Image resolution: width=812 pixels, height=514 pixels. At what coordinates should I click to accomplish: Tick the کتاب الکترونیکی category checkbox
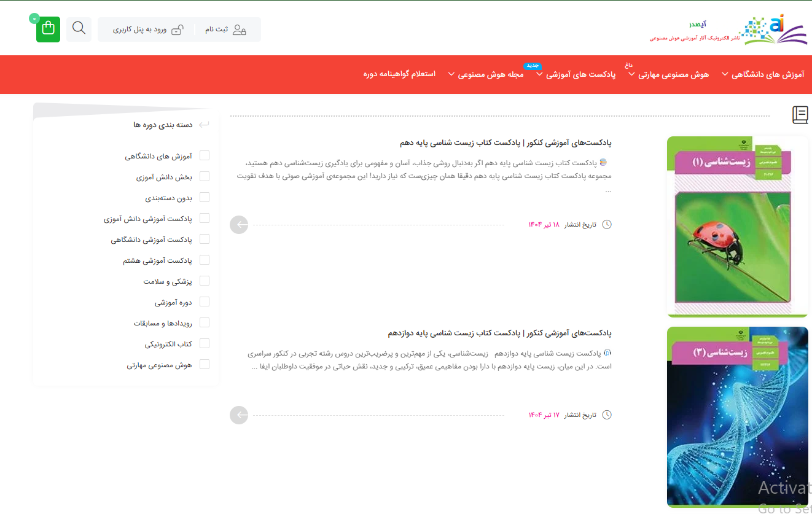205,344
